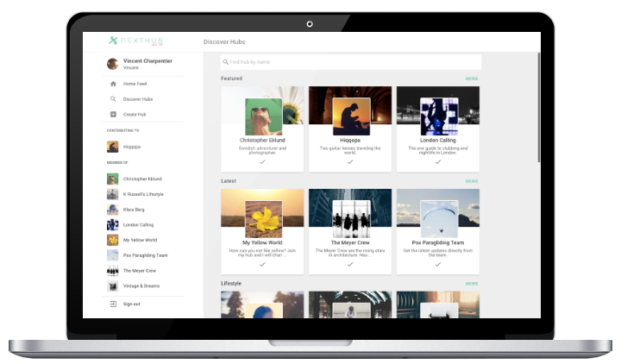Toggle membership checkmark on Pox Paragliding Team card
621x364 pixels.
[438, 264]
